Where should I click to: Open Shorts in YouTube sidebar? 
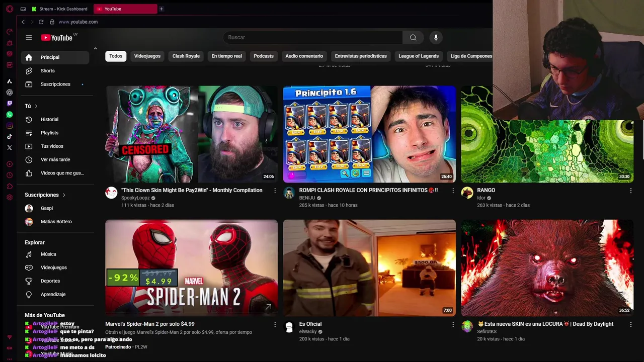click(55, 71)
